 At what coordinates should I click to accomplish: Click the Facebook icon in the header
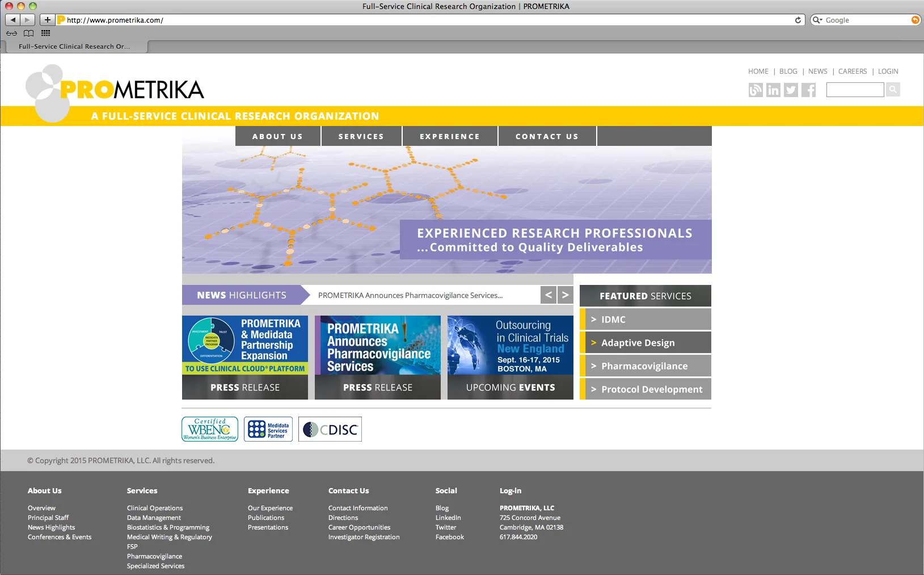(808, 90)
